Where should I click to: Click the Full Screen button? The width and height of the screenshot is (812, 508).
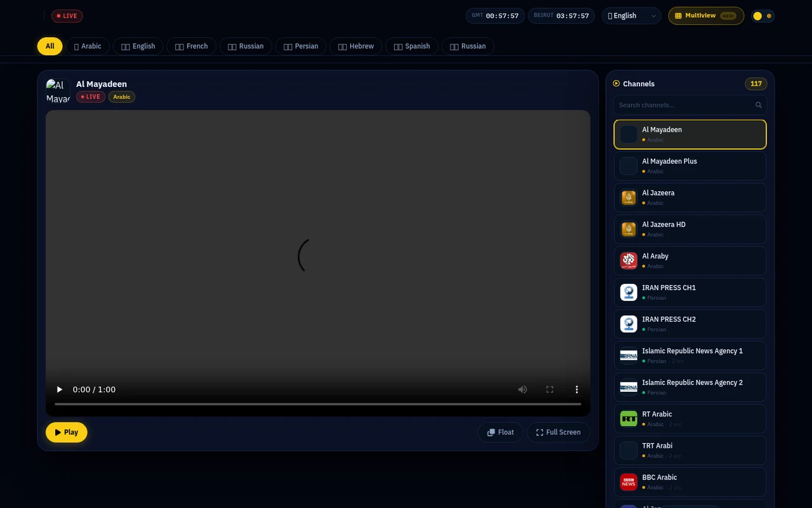[558, 432]
